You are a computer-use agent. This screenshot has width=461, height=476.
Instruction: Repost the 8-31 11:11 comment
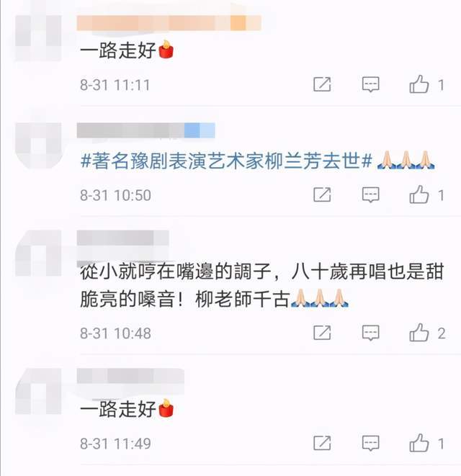[322, 84]
